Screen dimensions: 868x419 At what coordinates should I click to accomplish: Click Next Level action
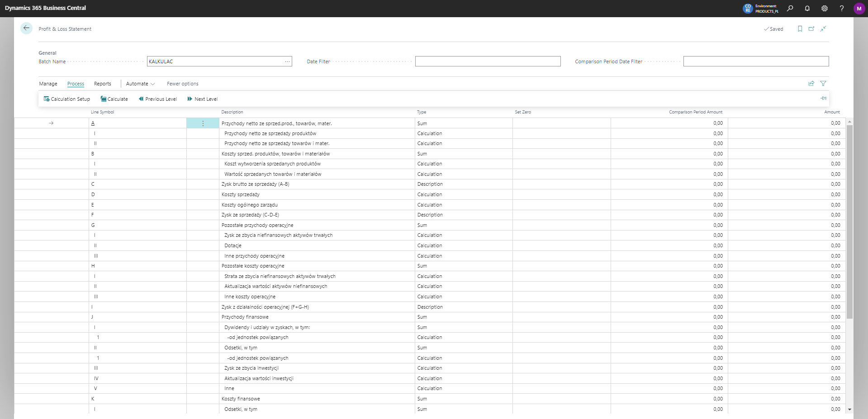(202, 99)
